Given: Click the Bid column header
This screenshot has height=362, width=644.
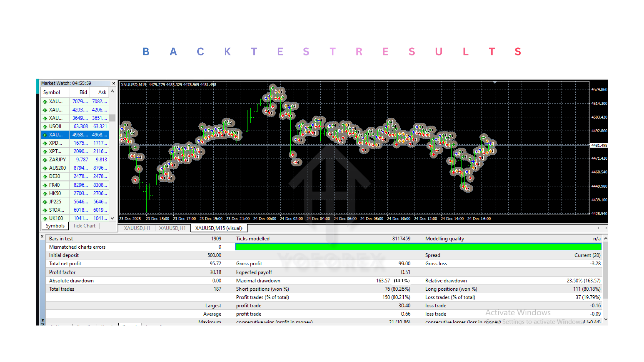Looking at the screenshot, I should tap(83, 92).
